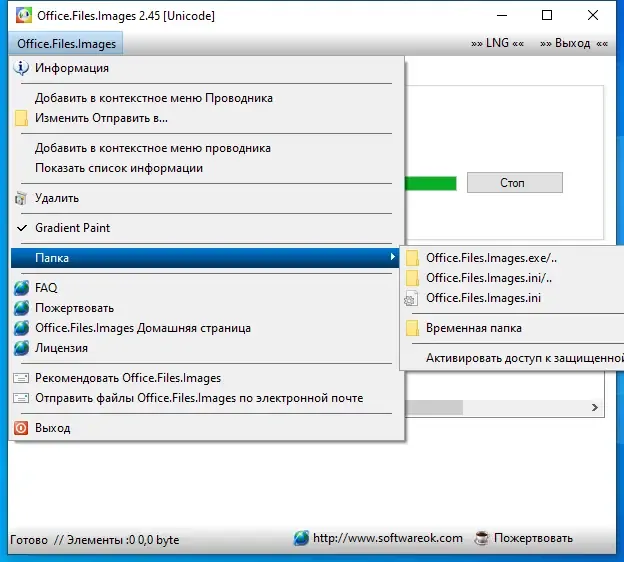The height and width of the screenshot is (562, 624).
Task: Open the Лицензия menu label
Action: coord(61,348)
